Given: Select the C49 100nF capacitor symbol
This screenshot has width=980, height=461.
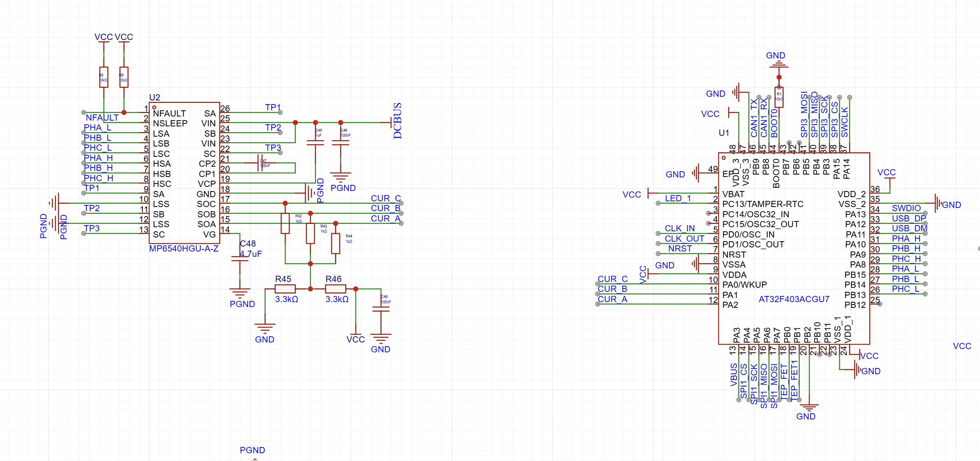Looking at the screenshot, I should point(381,309).
